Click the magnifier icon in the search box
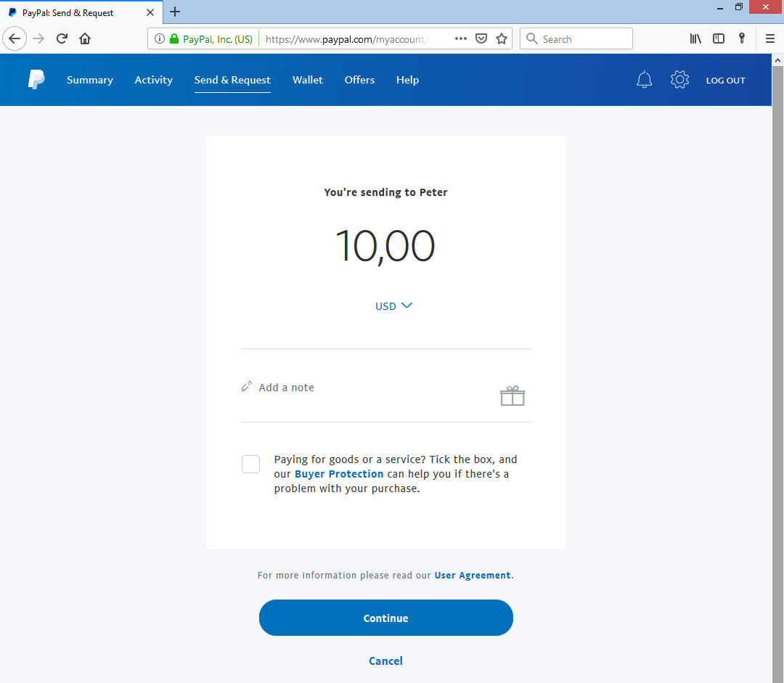The height and width of the screenshot is (683, 784). click(531, 38)
